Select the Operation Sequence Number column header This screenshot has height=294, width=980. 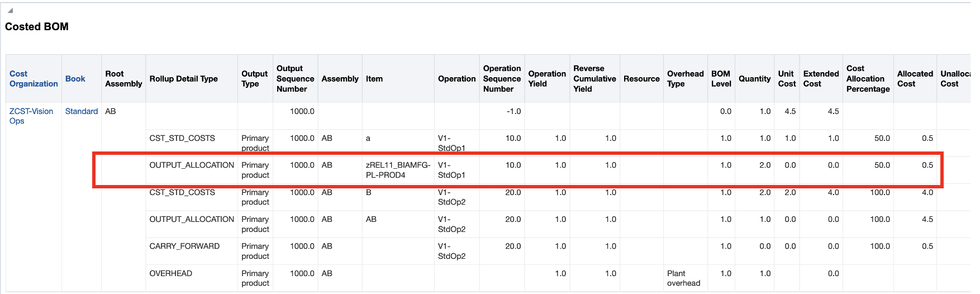point(502,79)
